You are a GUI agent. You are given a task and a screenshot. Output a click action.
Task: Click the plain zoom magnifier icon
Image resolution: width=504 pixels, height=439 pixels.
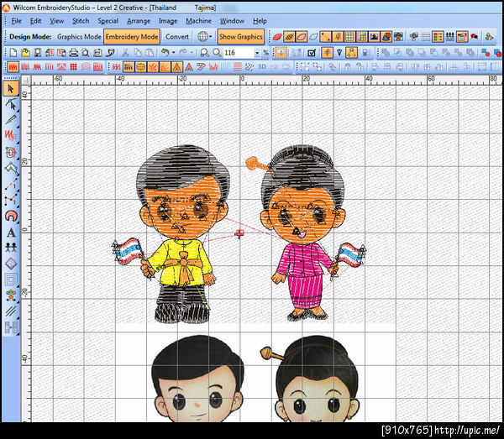[x=217, y=53]
